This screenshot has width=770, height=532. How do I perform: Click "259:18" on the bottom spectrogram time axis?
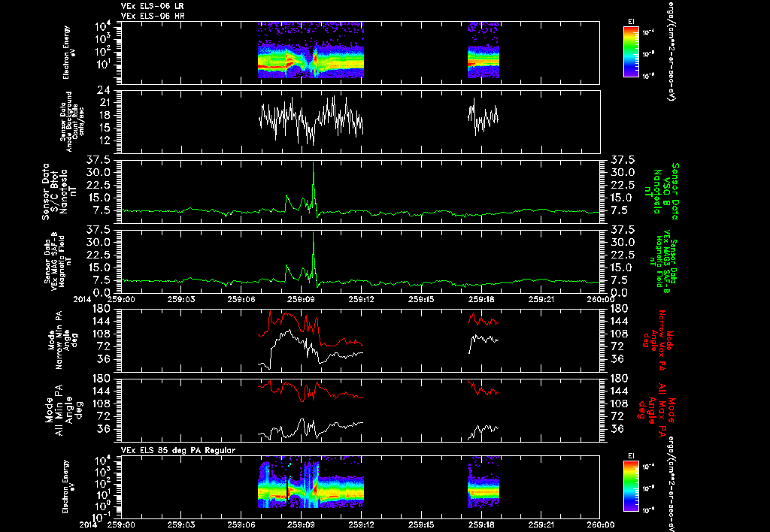[x=480, y=524]
